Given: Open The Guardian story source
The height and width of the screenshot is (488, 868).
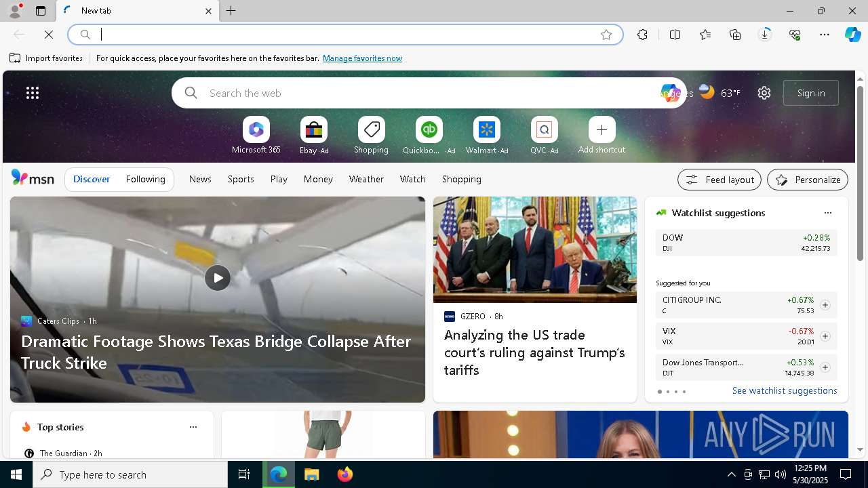Looking at the screenshot, I should point(63,453).
